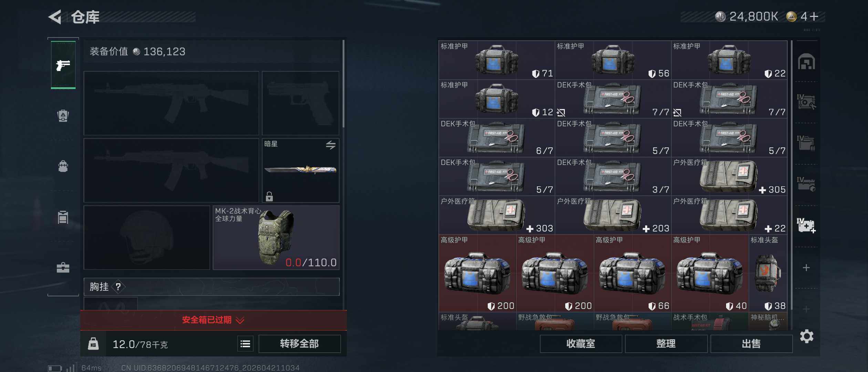
Task: Open warehouse settings gear icon
Action: point(807,336)
